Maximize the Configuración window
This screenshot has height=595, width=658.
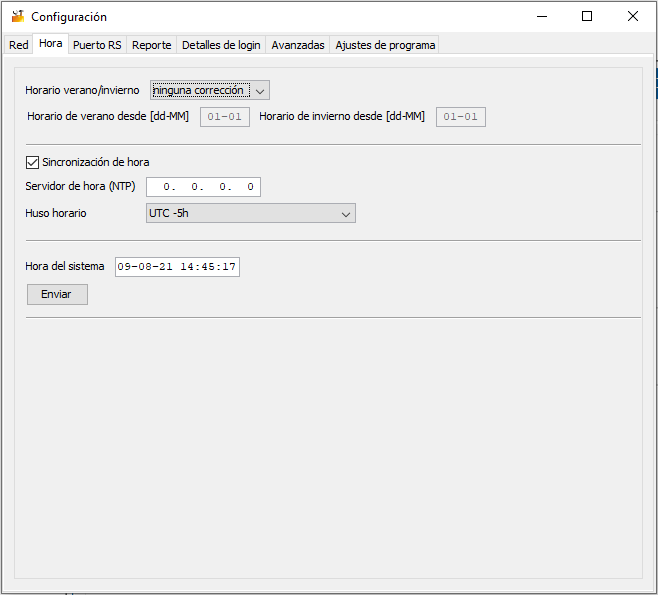pos(587,16)
